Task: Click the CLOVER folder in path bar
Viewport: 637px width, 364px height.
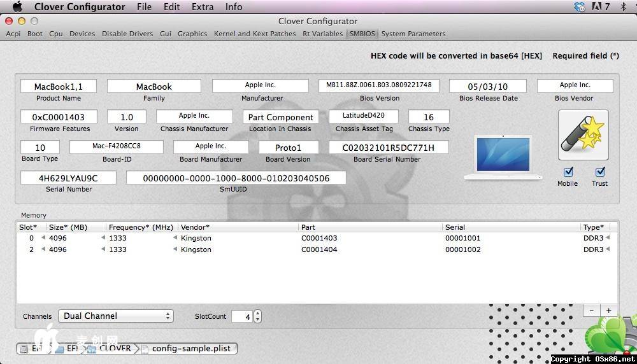Action: click(115, 348)
